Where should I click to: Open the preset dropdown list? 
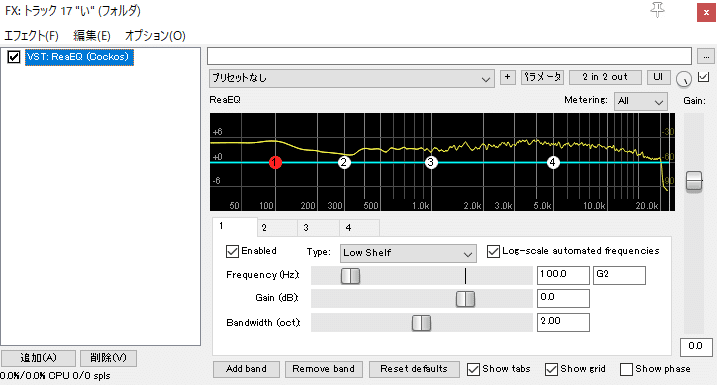pos(352,78)
